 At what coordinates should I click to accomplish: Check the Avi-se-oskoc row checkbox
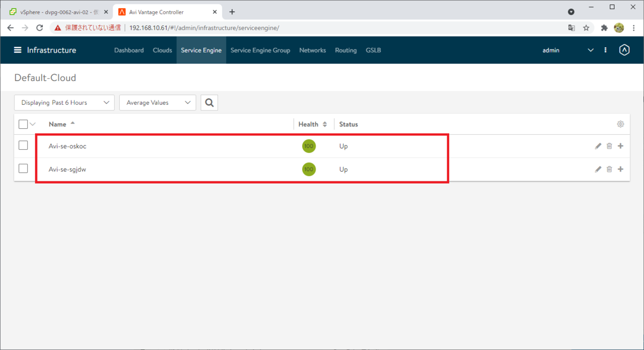click(23, 145)
